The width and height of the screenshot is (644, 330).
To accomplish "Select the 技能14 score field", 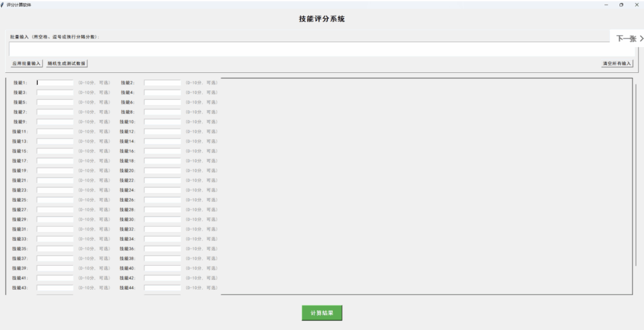I will click(162, 141).
